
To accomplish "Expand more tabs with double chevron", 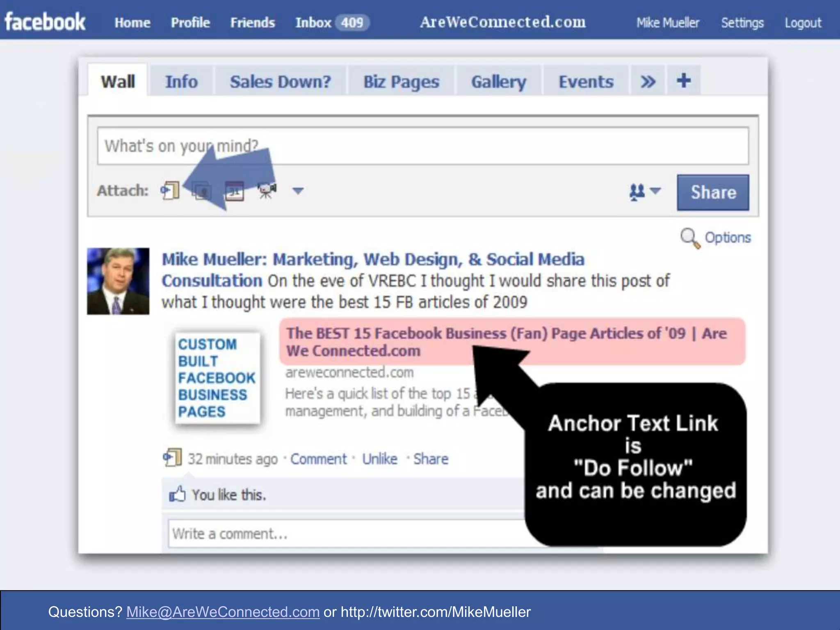I will point(648,82).
